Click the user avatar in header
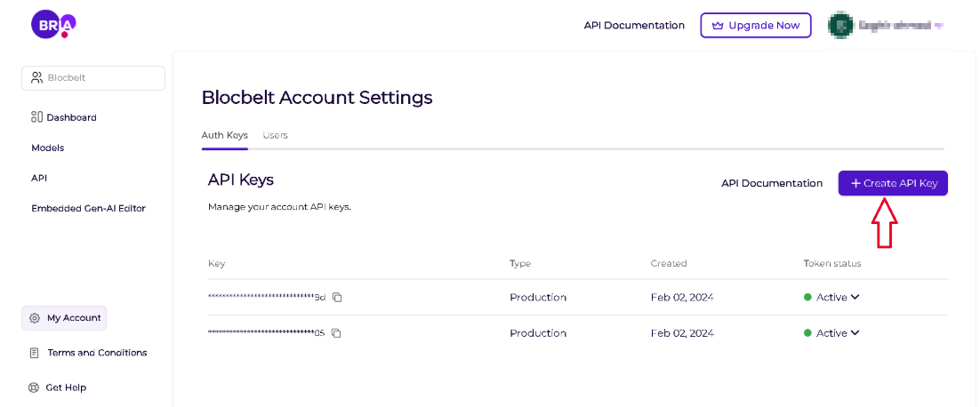Image resolution: width=980 pixels, height=407 pixels. click(839, 26)
